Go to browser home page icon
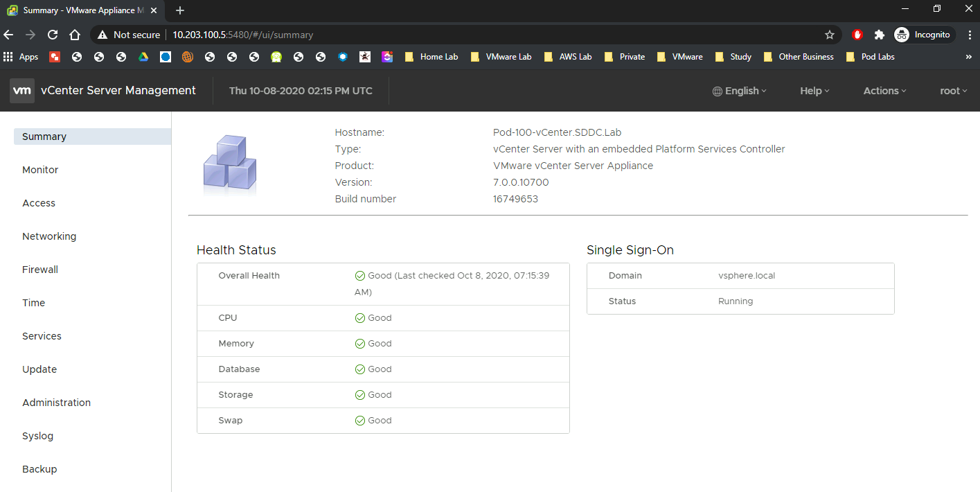Viewport: 980px width, 492px height. click(x=75, y=35)
